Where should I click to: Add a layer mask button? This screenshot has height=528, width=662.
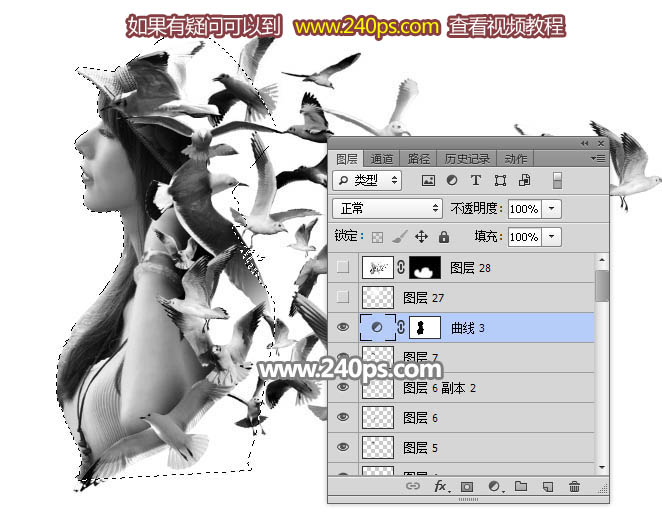tap(467, 487)
